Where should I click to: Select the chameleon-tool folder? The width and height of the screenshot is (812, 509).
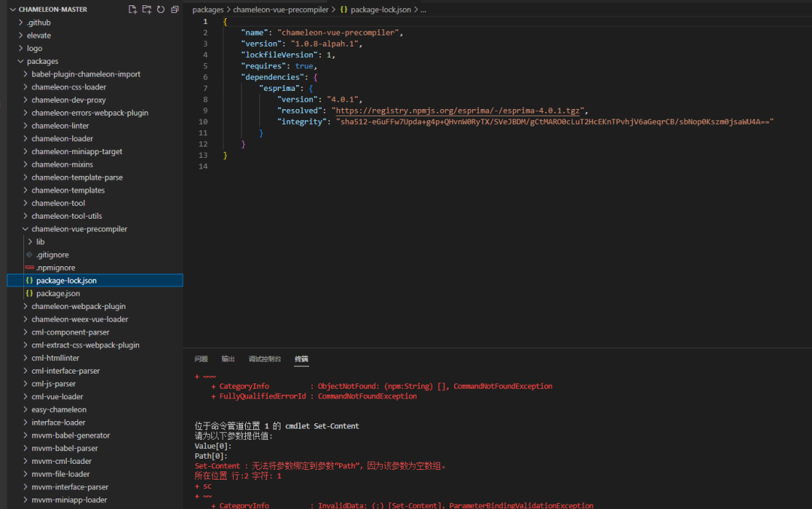pyautogui.click(x=58, y=203)
